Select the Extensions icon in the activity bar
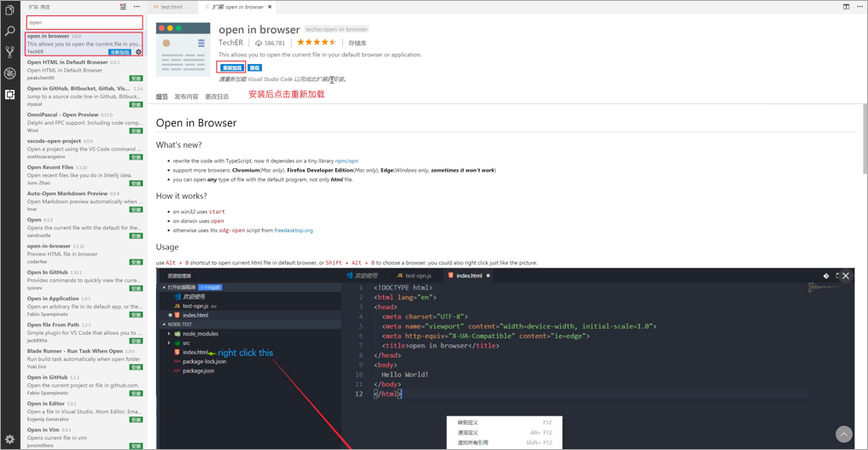 point(9,95)
